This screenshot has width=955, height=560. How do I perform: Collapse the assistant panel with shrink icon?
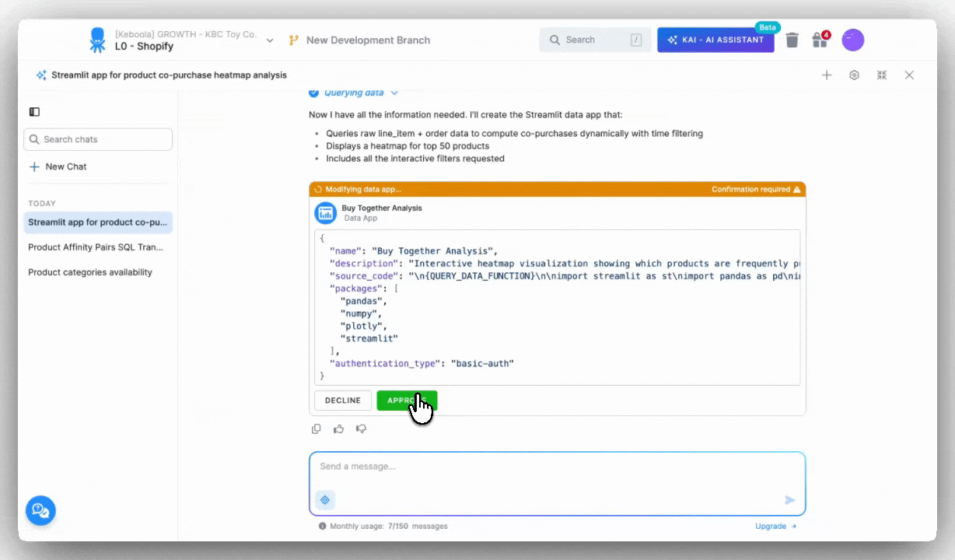click(x=882, y=75)
